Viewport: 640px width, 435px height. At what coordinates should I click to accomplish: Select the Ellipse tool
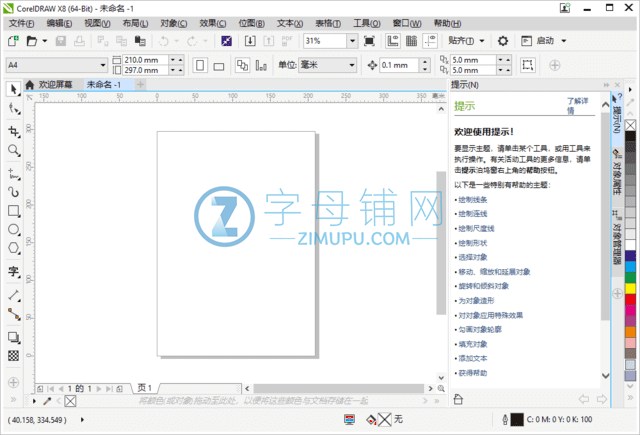coord(13,229)
